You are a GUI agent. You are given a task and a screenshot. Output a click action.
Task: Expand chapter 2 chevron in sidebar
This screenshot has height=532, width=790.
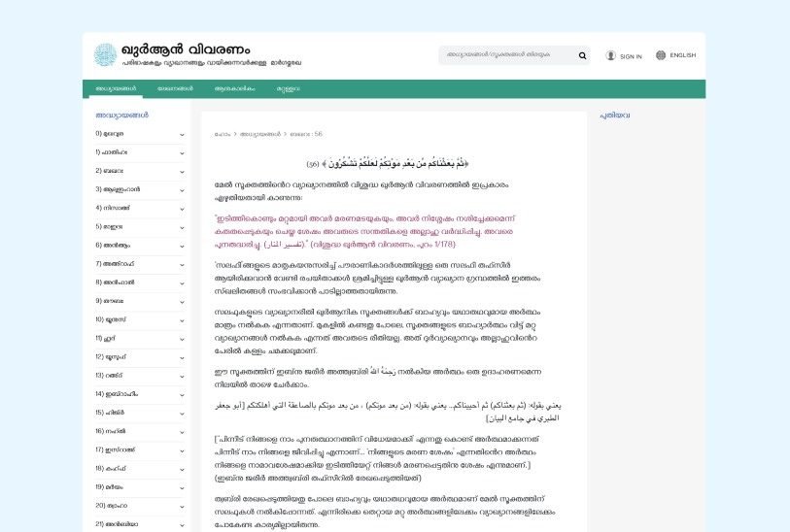[x=182, y=171]
